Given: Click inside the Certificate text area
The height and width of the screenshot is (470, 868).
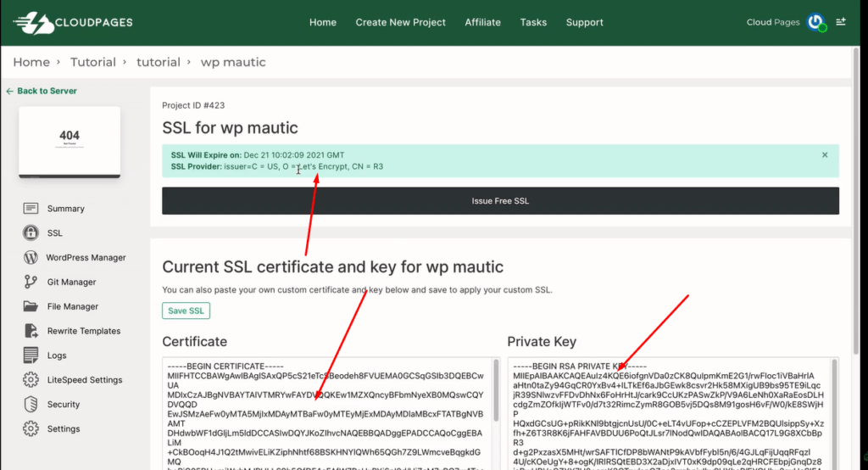Looking at the screenshot, I should tap(326, 413).
